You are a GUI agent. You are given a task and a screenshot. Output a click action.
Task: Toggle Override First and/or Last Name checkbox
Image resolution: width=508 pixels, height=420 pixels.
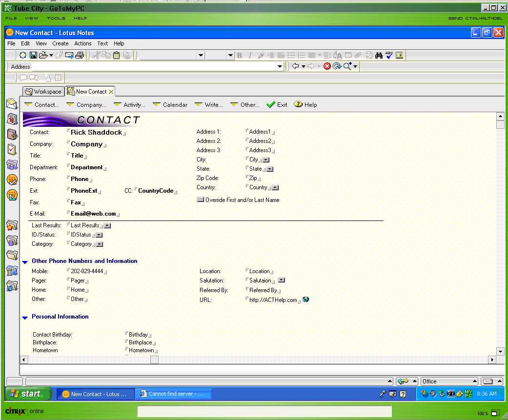[x=200, y=200]
